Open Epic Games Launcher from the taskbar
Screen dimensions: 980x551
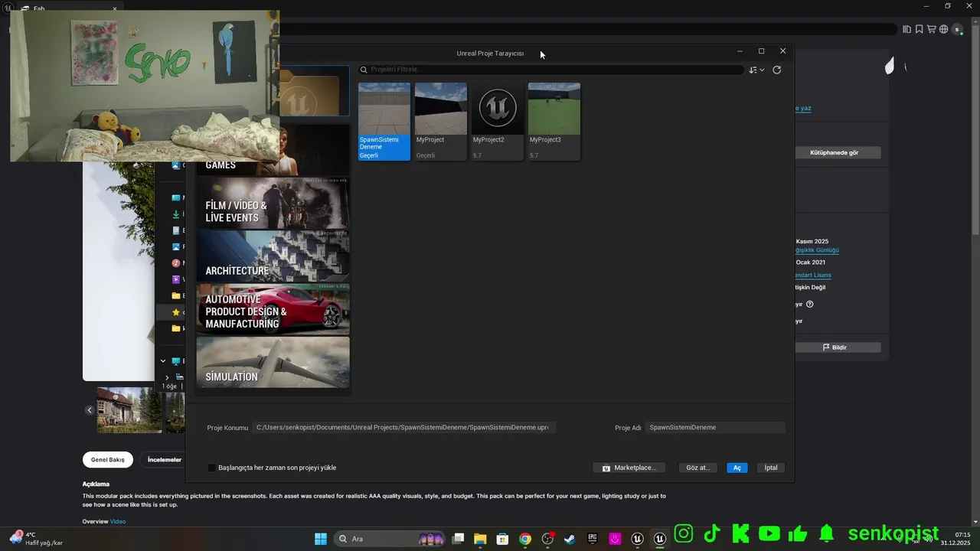pyautogui.click(x=592, y=539)
